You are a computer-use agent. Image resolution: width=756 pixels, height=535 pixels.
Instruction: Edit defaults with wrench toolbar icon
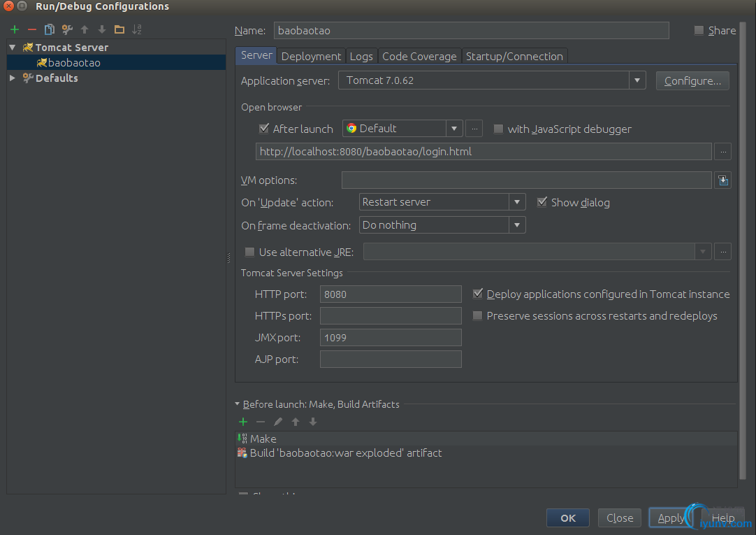click(x=67, y=29)
